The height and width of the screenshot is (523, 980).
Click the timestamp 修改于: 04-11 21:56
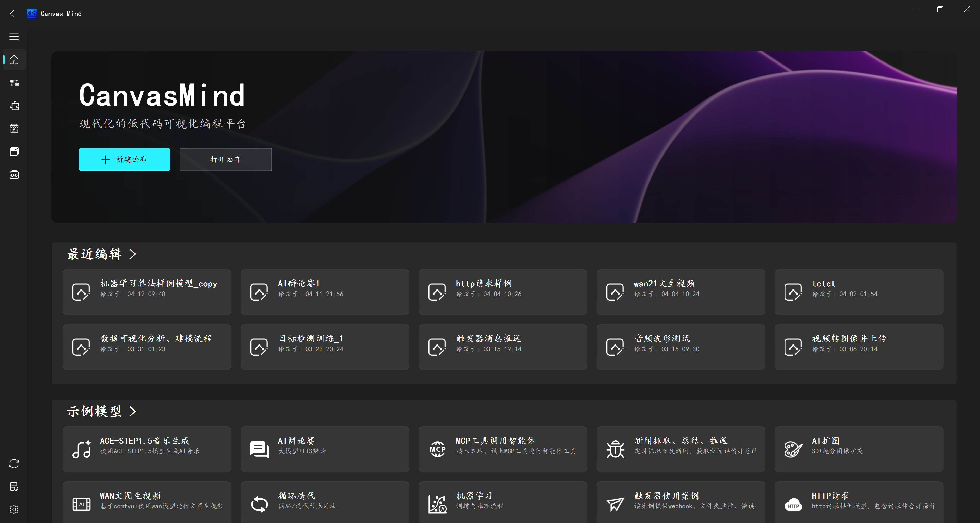point(311,294)
